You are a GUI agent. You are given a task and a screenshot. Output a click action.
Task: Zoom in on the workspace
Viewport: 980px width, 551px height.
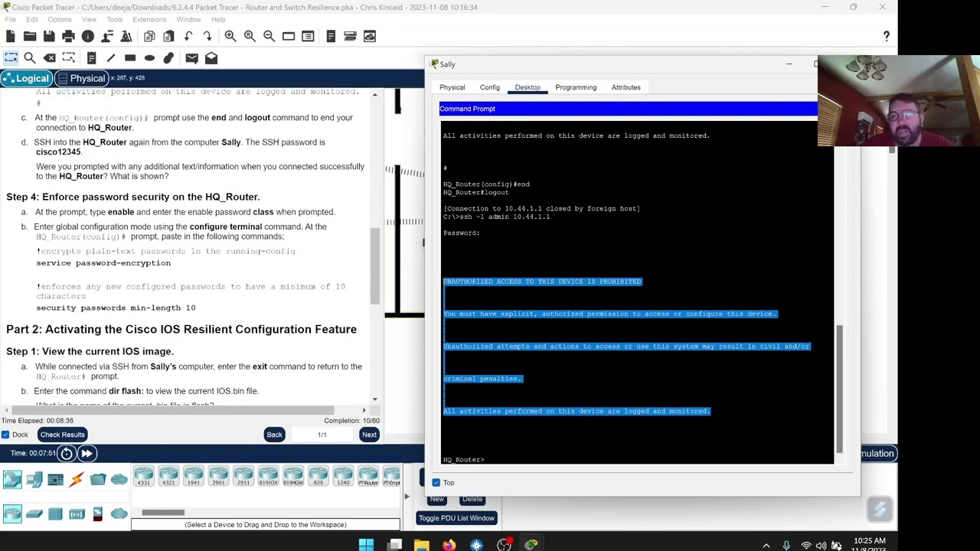point(230,36)
